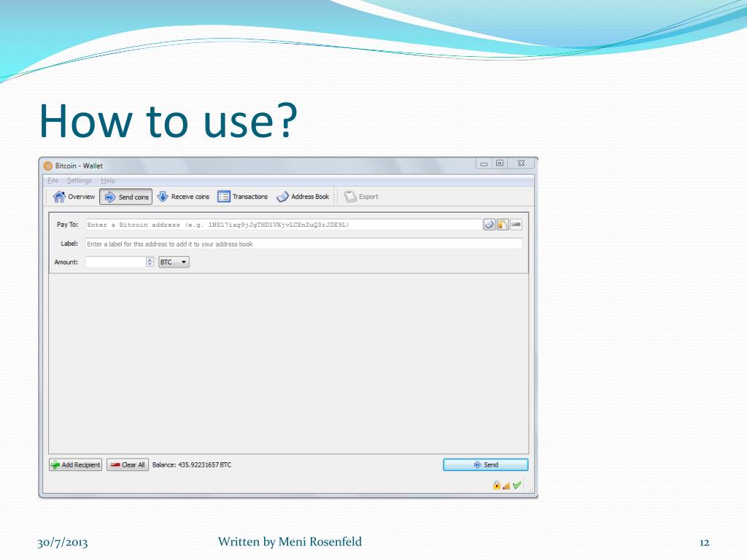This screenshot has height=560, width=747.
Task: Click the balance text 435.92231657 BTC
Action: pos(204,464)
